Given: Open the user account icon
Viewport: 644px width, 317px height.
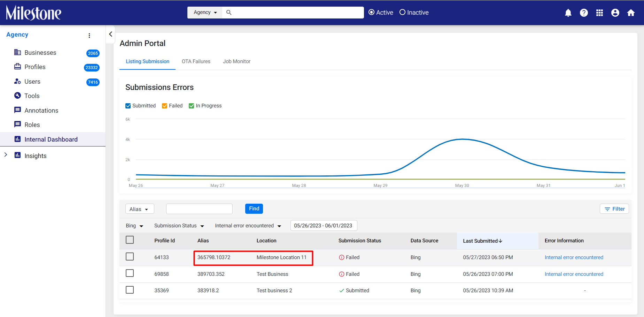Looking at the screenshot, I should click(615, 13).
